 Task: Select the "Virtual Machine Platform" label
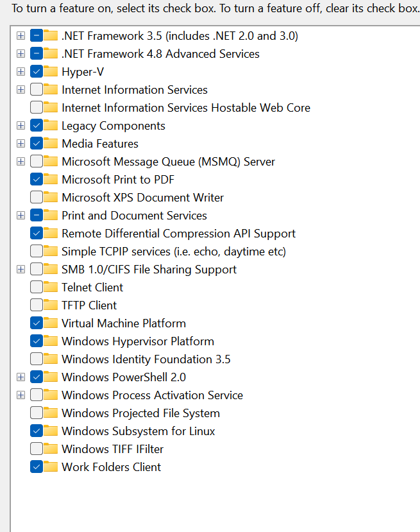[x=124, y=323]
